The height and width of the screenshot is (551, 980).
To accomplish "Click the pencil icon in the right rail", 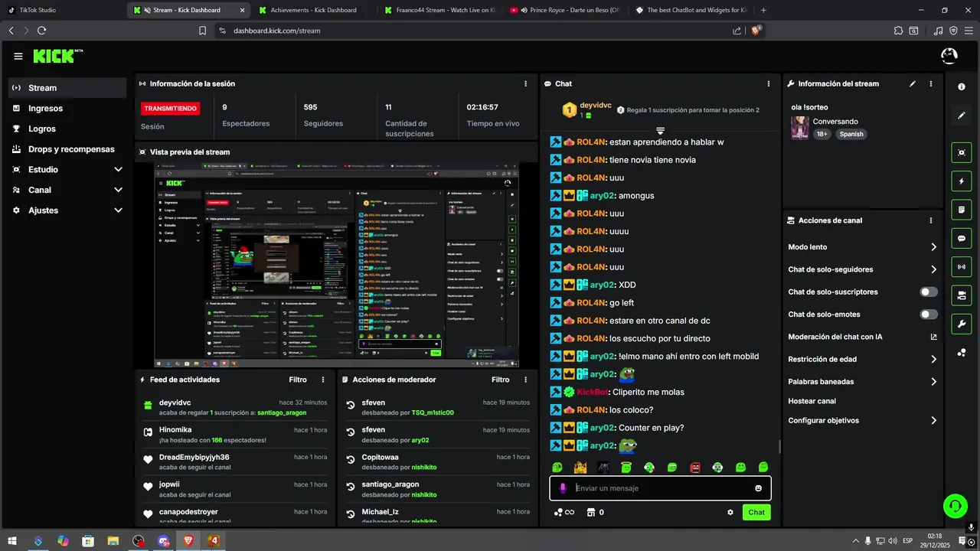I will click(x=962, y=116).
